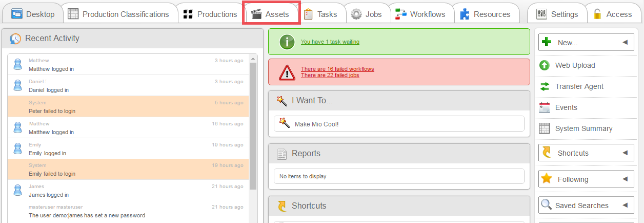Open the Saved Searches dropdown
The image size is (644, 223).
click(x=625, y=206)
